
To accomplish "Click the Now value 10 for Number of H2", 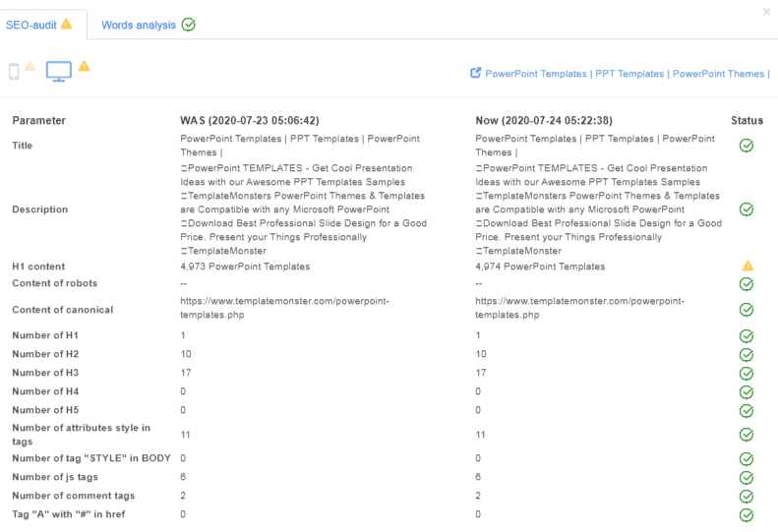I will (481, 354).
